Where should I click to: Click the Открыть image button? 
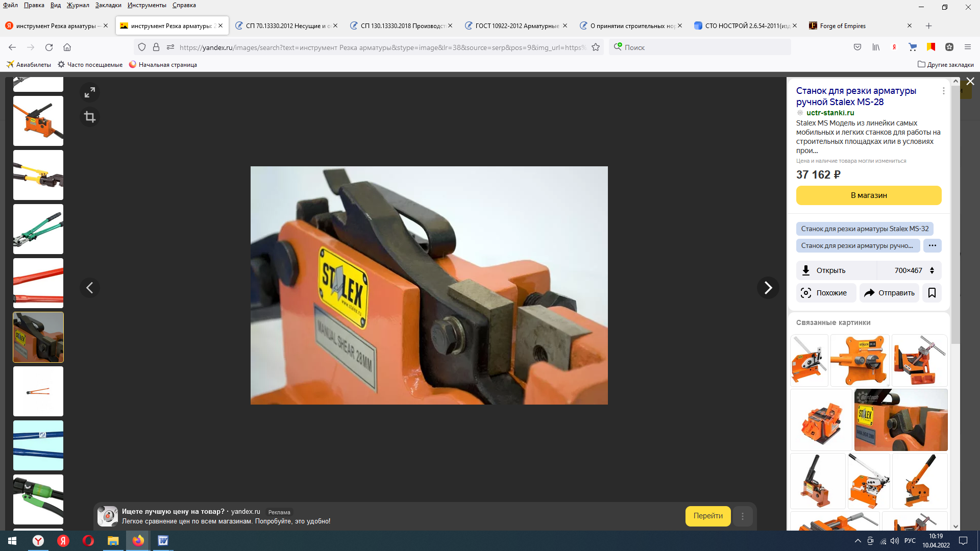pyautogui.click(x=836, y=270)
